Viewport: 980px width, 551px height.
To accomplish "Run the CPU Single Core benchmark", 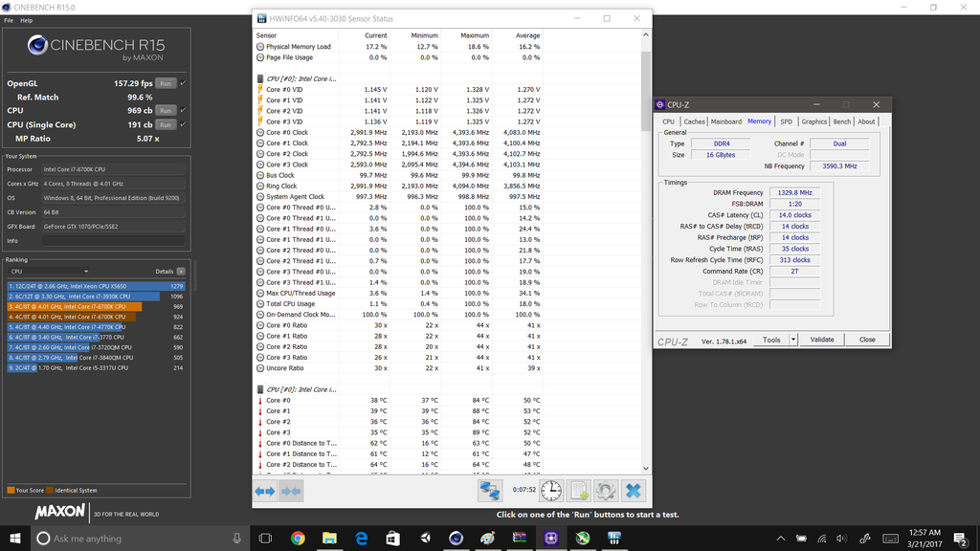I will point(166,124).
